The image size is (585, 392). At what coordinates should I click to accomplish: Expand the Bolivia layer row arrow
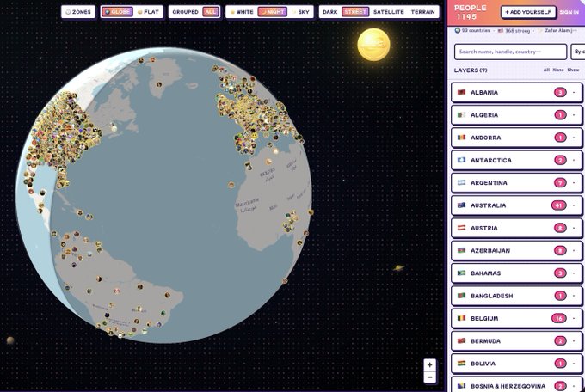[x=574, y=364]
